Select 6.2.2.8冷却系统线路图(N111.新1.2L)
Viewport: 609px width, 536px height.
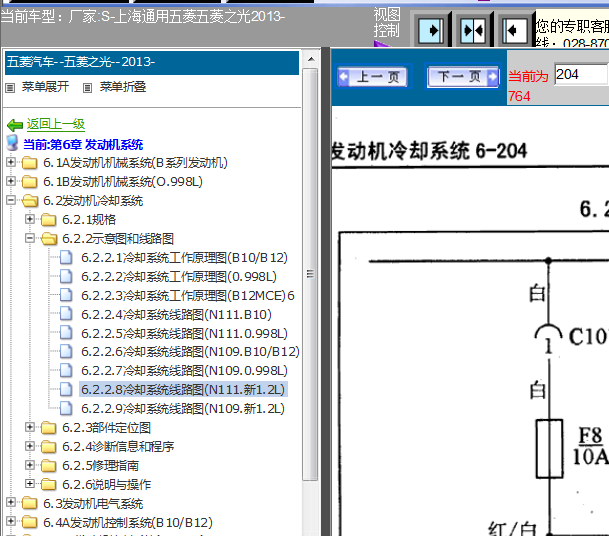(x=183, y=389)
